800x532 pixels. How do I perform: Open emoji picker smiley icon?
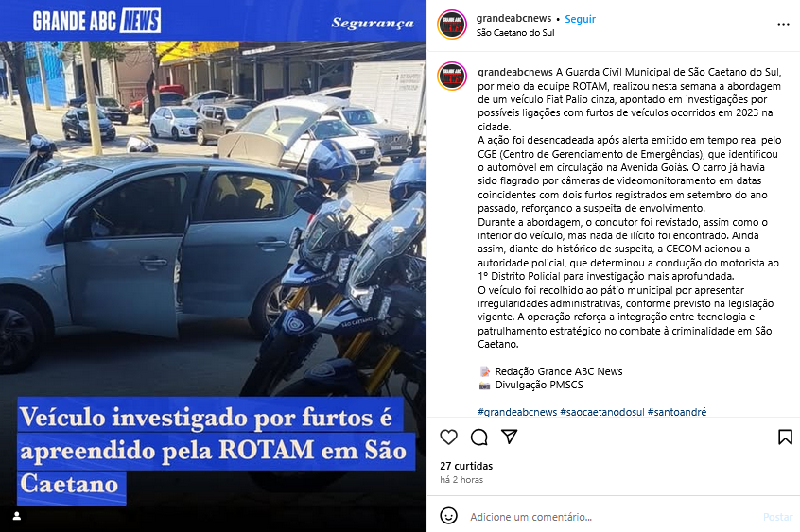tap(448, 516)
